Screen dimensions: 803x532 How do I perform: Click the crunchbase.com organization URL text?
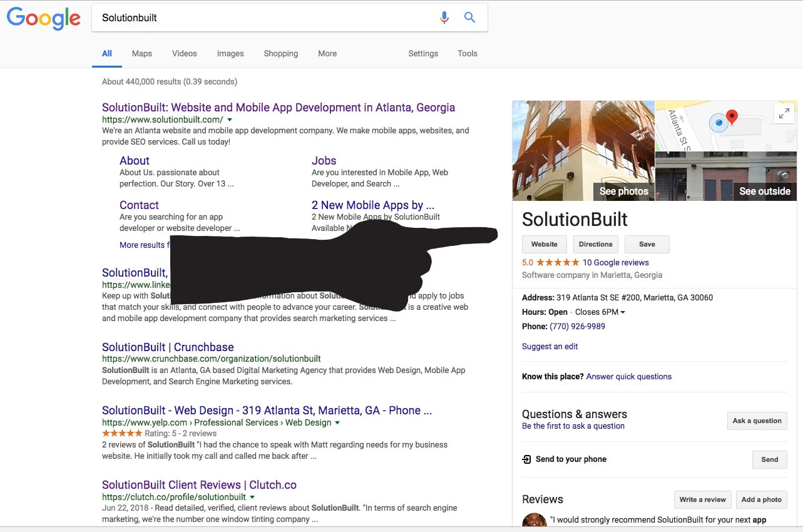[x=212, y=359]
